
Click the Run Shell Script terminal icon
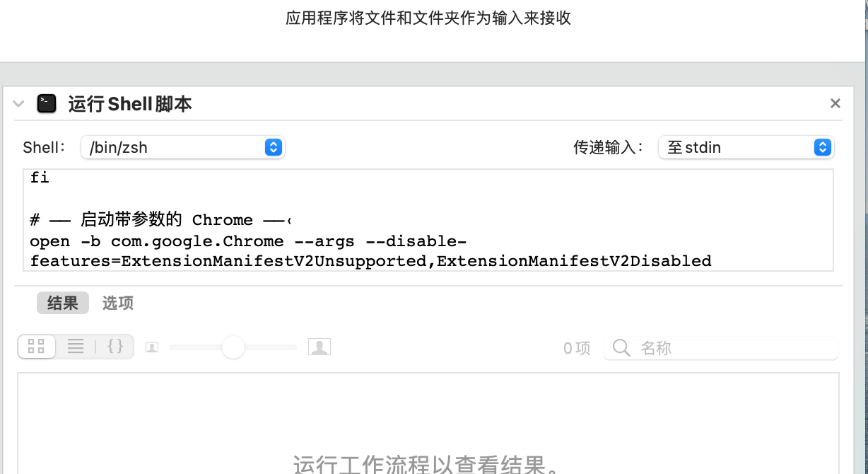[46, 103]
